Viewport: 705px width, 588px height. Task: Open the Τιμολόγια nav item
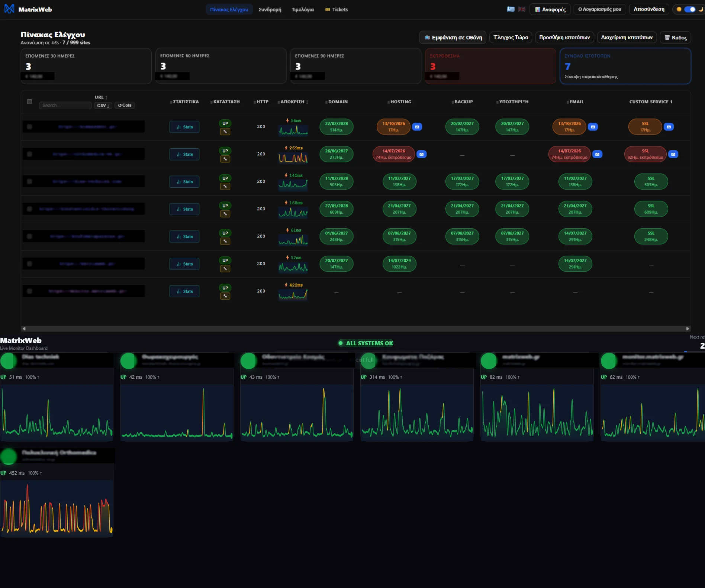(x=303, y=9)
